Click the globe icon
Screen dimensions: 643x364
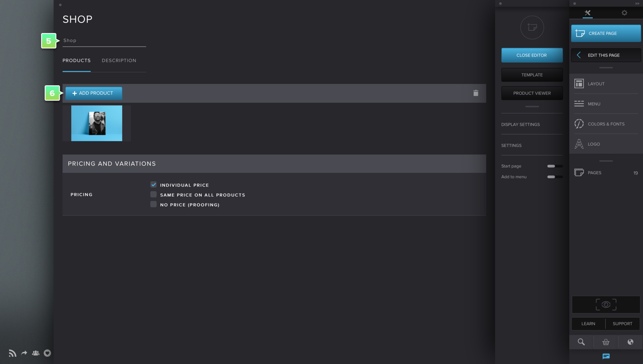pyautogui.click(x=630, y=342)
